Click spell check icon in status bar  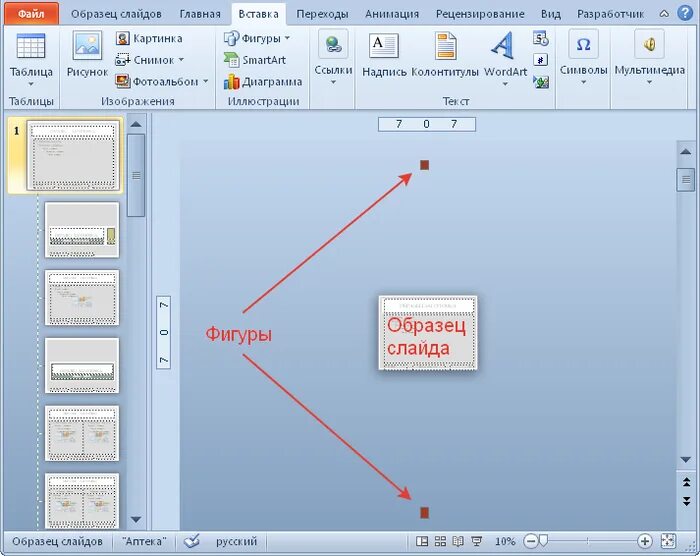pos(192,541)
